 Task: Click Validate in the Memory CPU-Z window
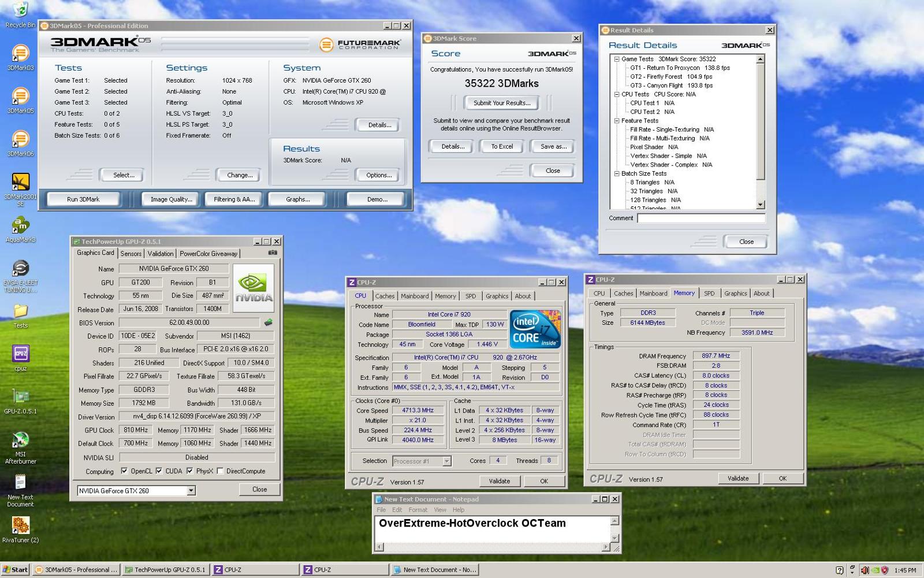click(738, 479)
